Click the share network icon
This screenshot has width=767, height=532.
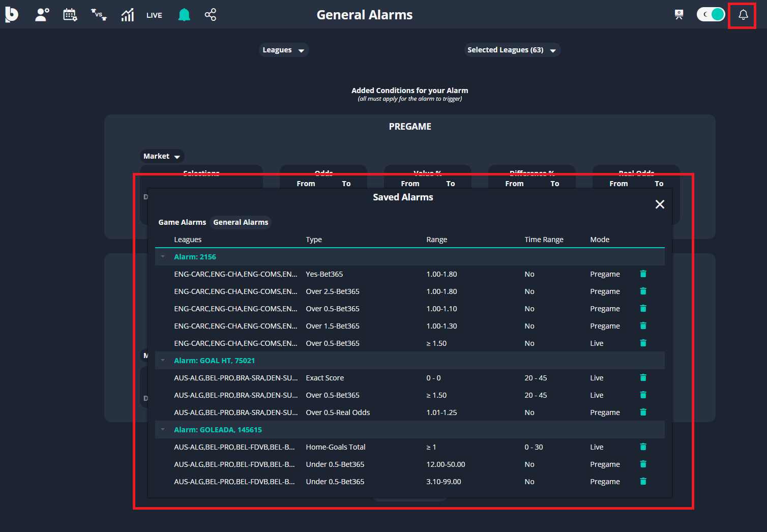coord(210,15)
